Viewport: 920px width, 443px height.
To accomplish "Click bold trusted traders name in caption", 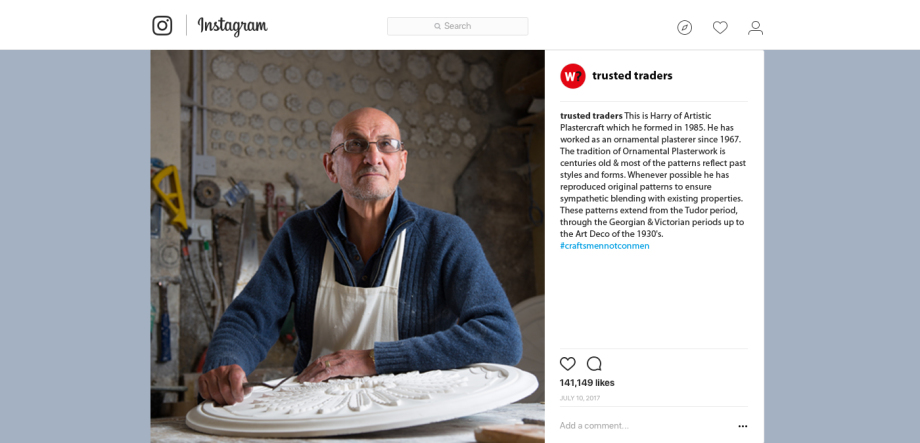I will [591, 116].
